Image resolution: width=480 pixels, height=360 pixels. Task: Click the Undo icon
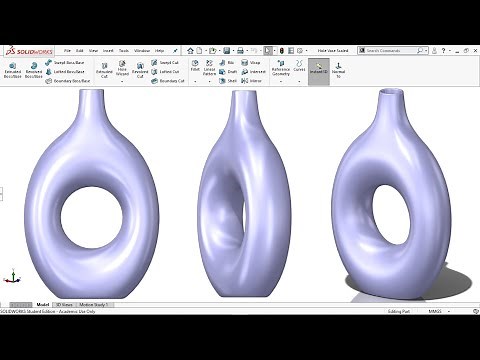click(x=254, y=51)
